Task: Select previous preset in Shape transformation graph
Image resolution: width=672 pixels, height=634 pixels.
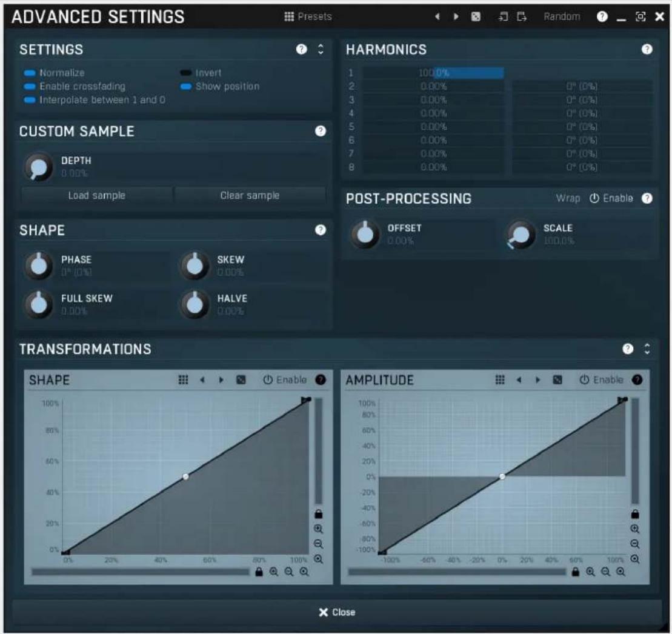Action: coord(202,379)
